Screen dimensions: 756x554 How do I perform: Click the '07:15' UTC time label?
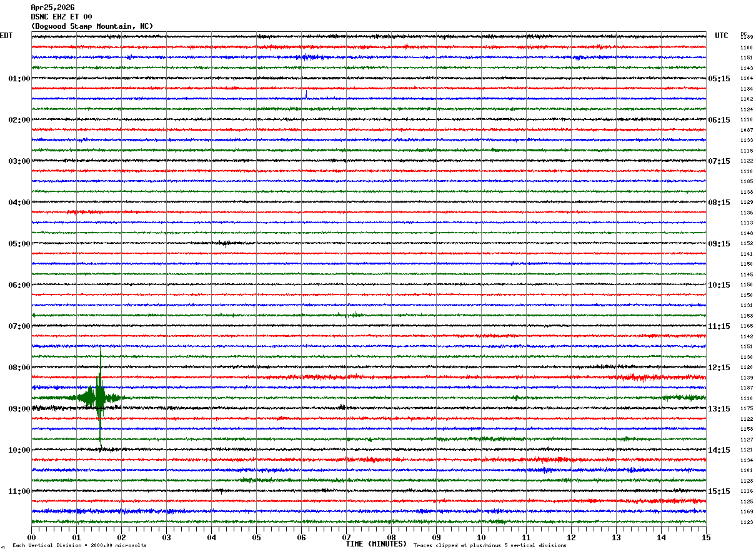point(719,161)
